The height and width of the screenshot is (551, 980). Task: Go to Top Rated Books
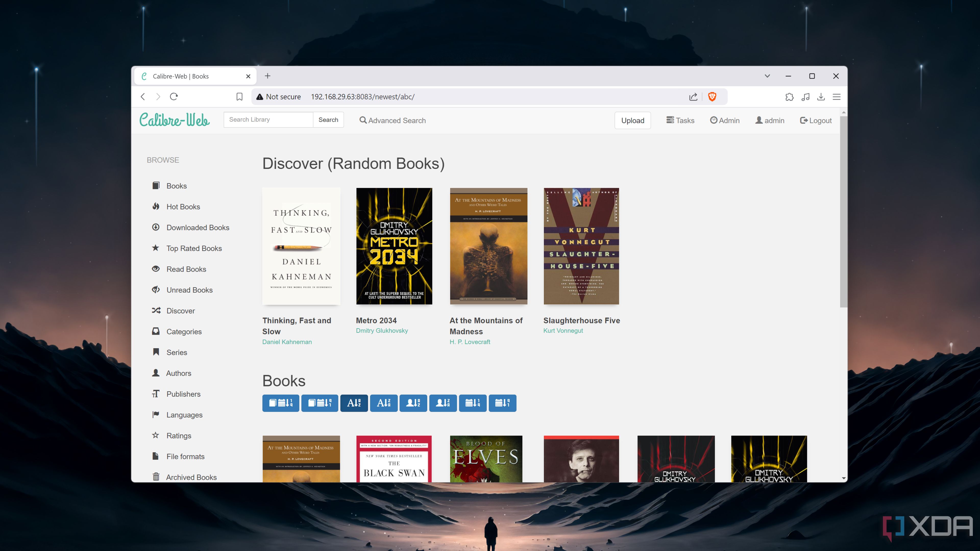(x=194, y=248)
